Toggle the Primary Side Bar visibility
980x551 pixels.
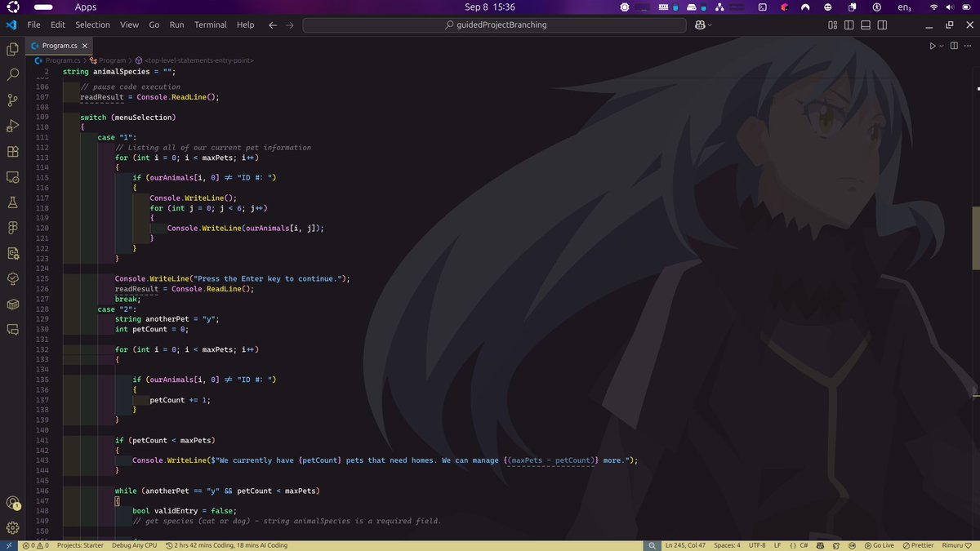point(849,24)
